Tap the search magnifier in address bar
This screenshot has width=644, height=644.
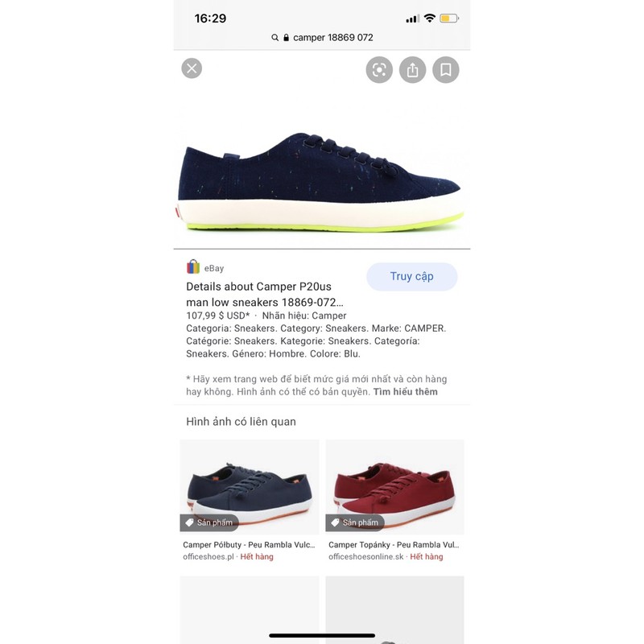pyautogui.click(x=275, y=38)
